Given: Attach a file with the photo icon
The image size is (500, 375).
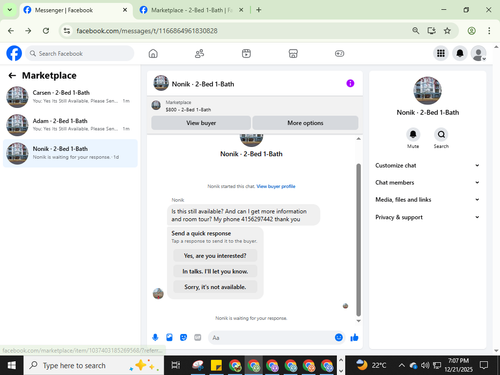Looking at the screenshot, I should pos(169,337).
